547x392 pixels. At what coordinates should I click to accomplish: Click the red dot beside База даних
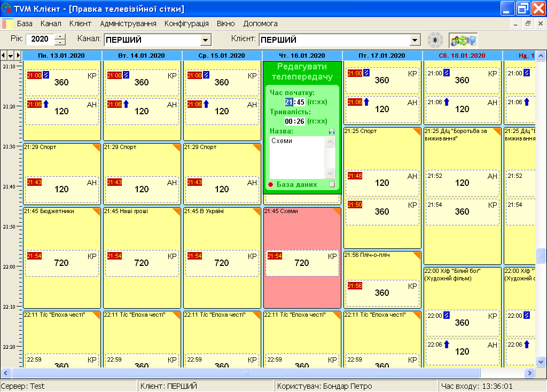coord(271,185)
